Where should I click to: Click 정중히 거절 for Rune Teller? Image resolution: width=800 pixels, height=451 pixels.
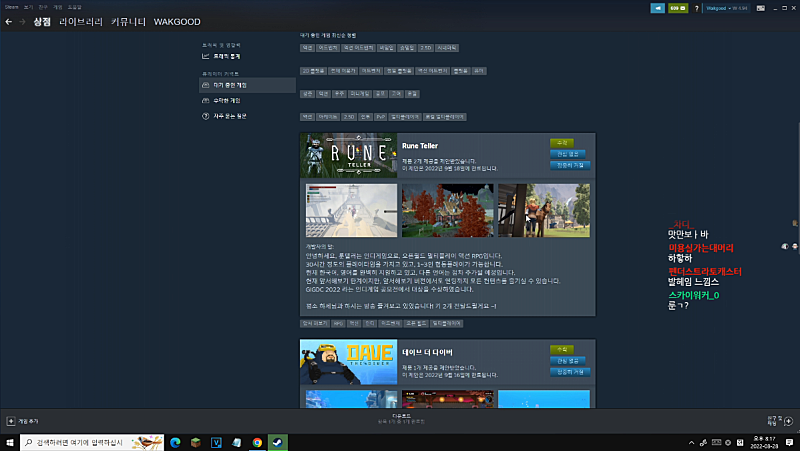point(570,165)
